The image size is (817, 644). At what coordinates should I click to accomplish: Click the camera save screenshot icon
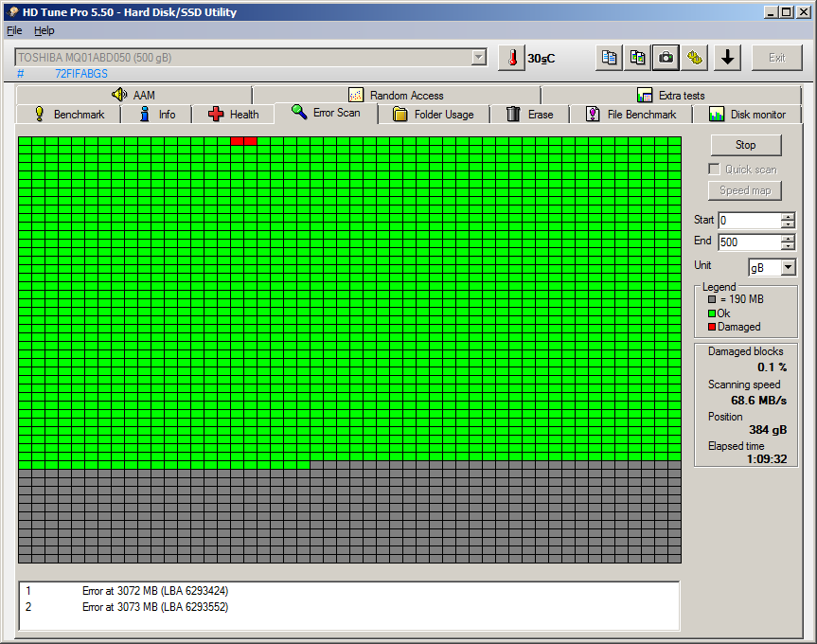click(x=666, y=58)
